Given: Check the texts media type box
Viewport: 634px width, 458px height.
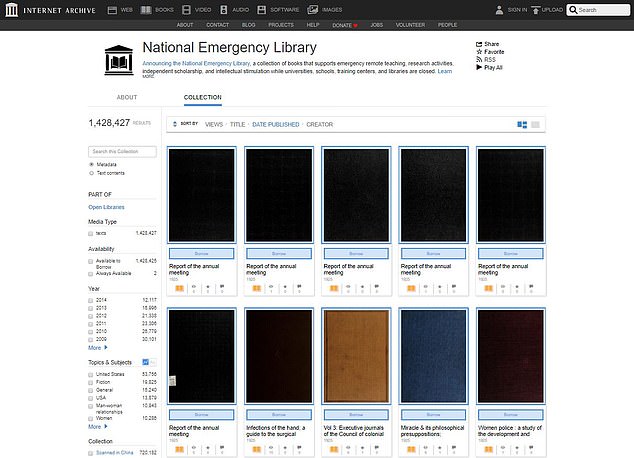Looking at the screenshot, I should click(91, 234).
